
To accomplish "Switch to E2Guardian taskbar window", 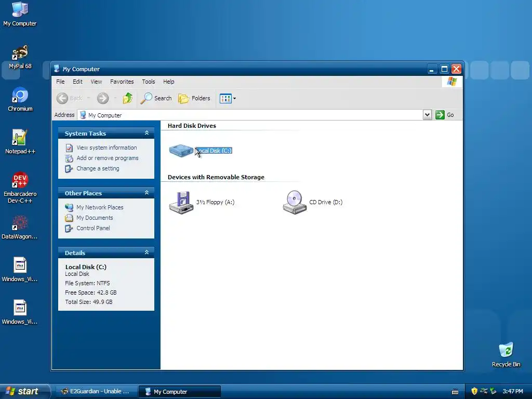I will click(x=96, y=392).
